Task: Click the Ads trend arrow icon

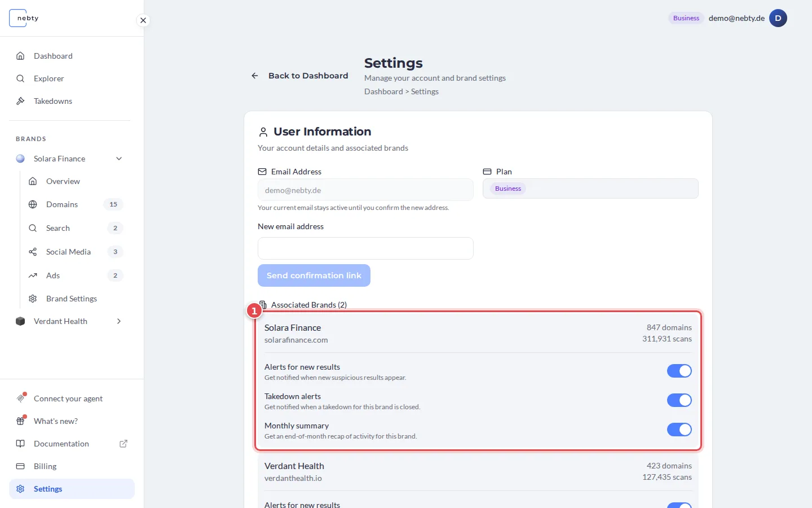Action: pyautogui.click(x=33, y=275)
